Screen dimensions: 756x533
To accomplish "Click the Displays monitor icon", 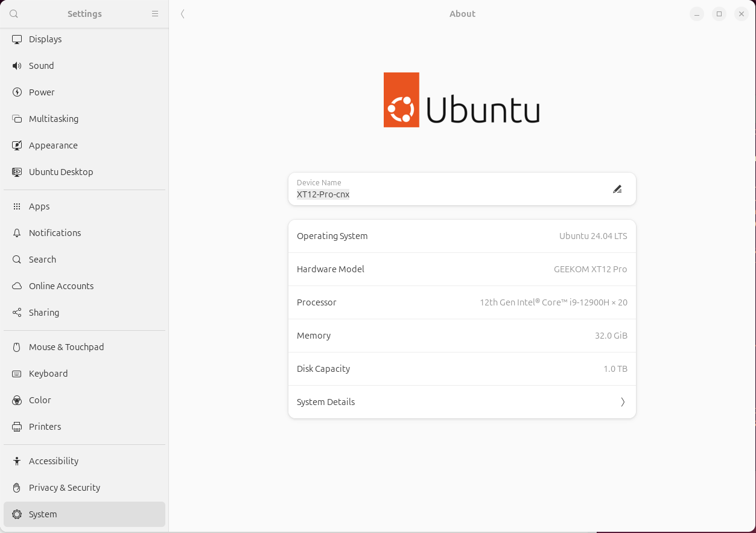I will tap(17, 39).
